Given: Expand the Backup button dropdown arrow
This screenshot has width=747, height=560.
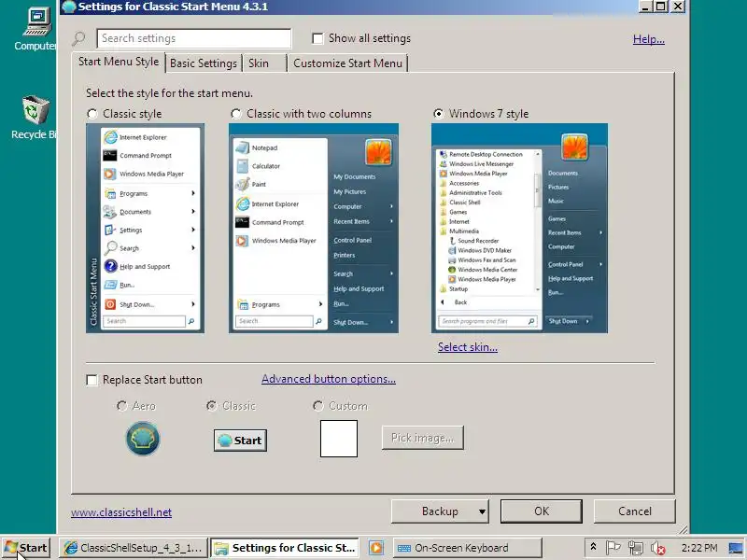Looking at the screenshot, I should (x=482, y=511).
